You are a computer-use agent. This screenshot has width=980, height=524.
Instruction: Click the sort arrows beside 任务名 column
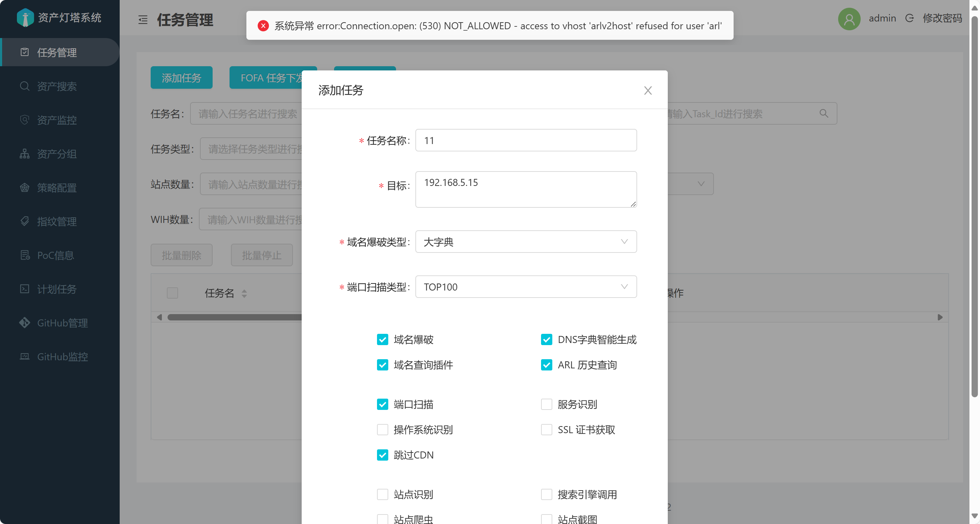click(244, 293)
